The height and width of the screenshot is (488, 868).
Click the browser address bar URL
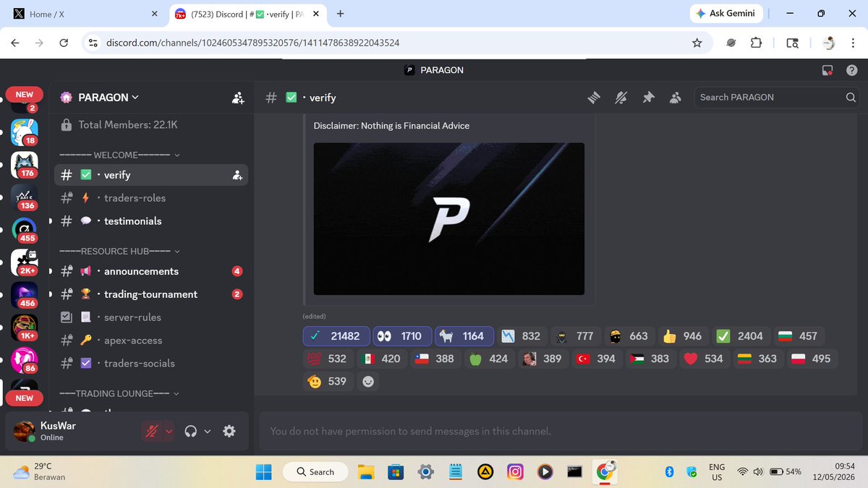(x=253, y=43)
